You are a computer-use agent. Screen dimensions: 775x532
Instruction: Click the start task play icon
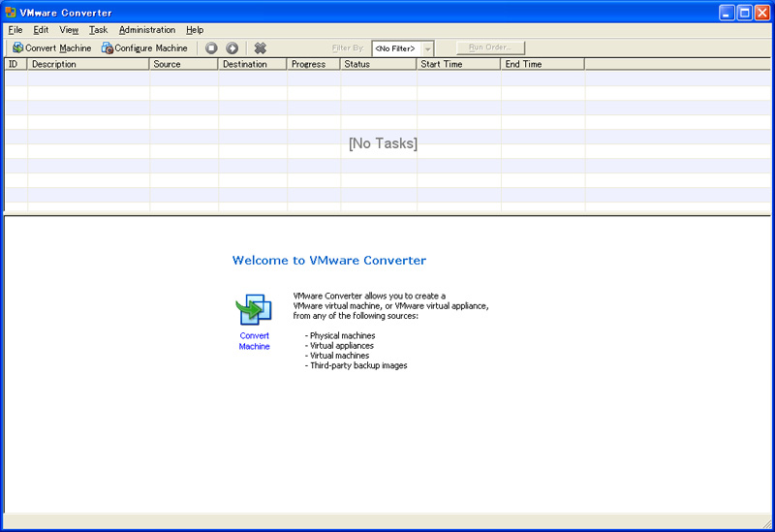click(232, 47)
